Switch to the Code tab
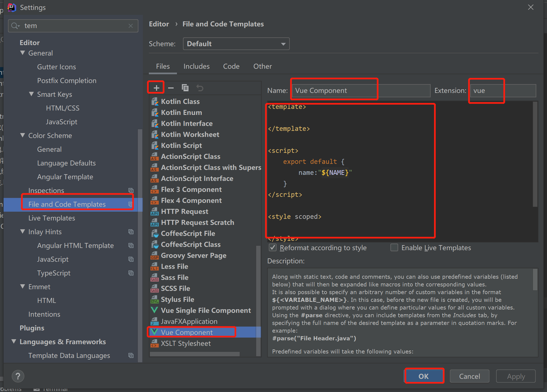547x392 pixels. pyautogui.click(x=231, y=66)
